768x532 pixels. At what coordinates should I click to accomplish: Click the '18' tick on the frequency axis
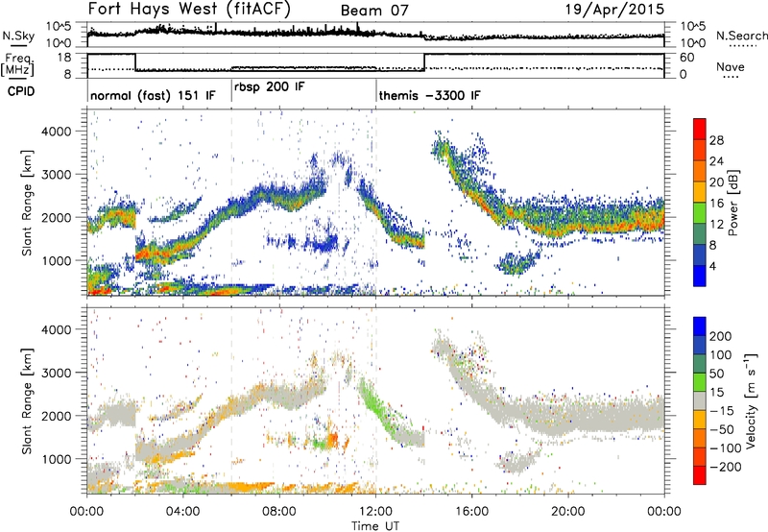[64, 58]
